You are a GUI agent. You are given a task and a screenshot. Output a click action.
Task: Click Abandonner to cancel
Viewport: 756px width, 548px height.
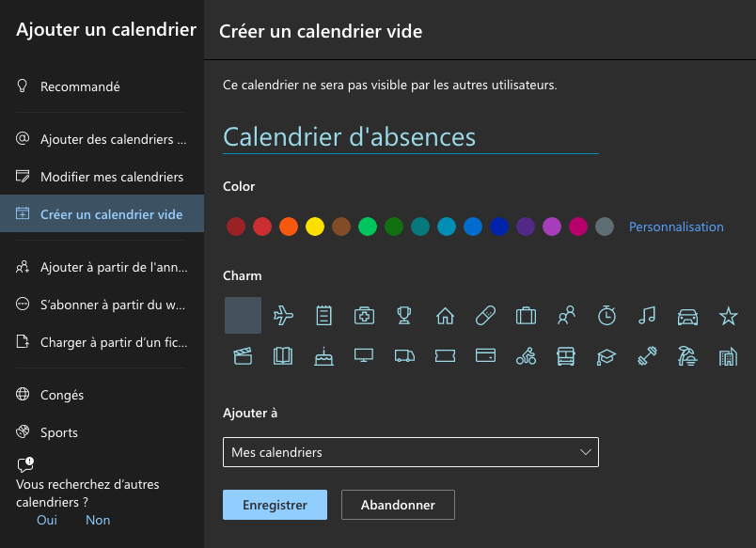click(x=398, y=505)
